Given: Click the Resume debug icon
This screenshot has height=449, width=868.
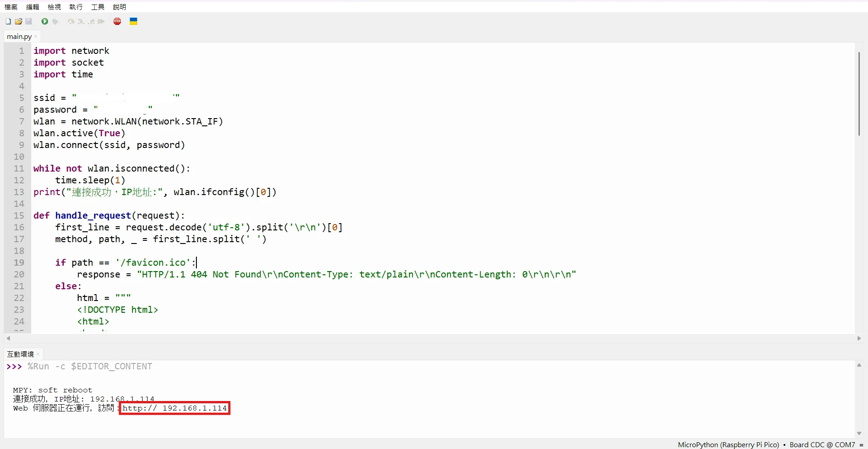Looking at the screenshot, I should 101,21.
